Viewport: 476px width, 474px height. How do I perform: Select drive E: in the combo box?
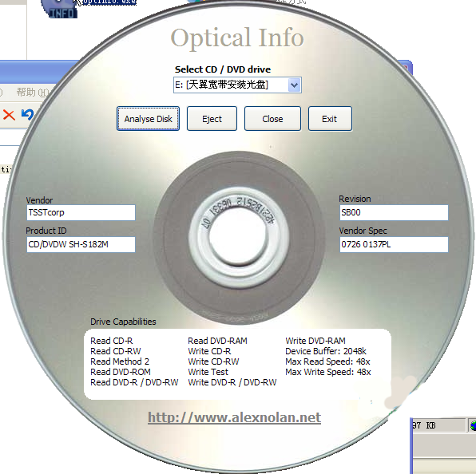[x=237, y=85]
